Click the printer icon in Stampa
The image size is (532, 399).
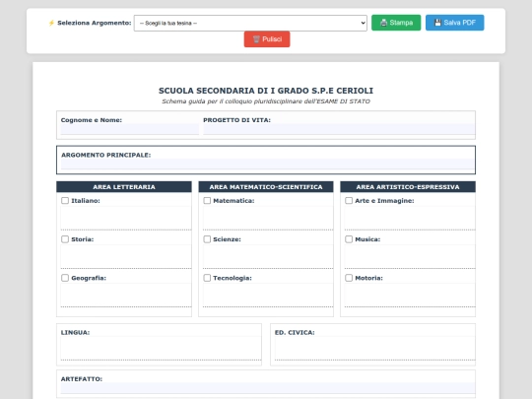(384, 23)
